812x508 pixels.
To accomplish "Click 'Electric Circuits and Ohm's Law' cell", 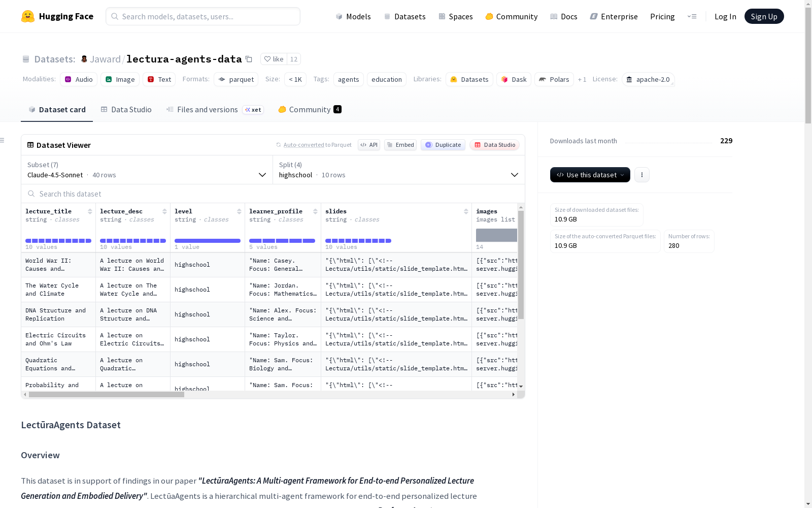I will [x=58, y=339].
